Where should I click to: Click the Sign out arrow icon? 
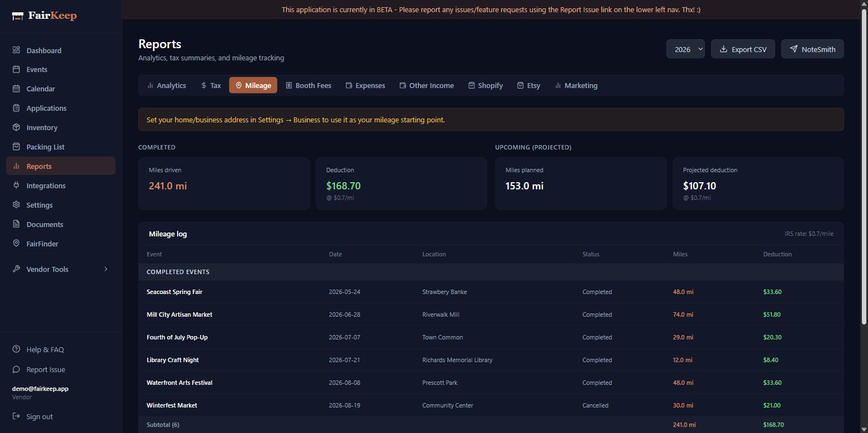(x=16, y=416)
